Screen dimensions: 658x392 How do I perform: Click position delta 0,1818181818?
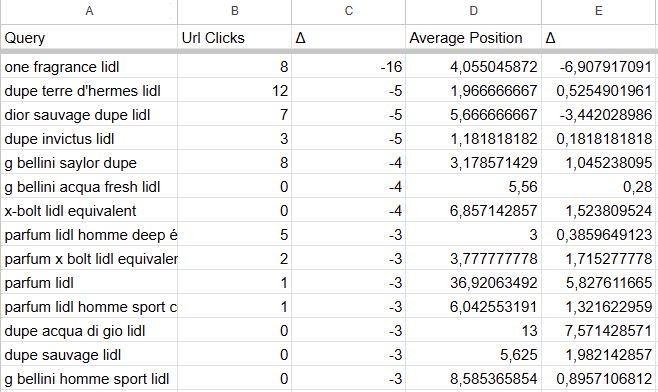tap(599, 139)
